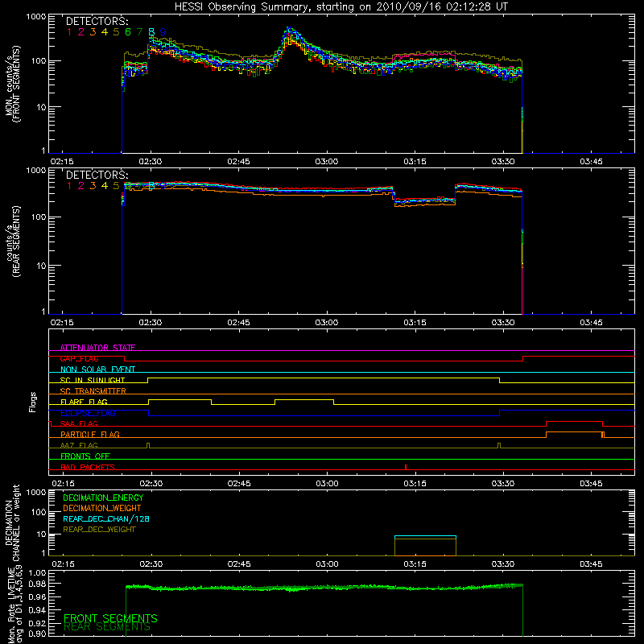Click 03:00 tick label under the decimation plot
Screen dimensions: 644x644
(x=328, y=564)
